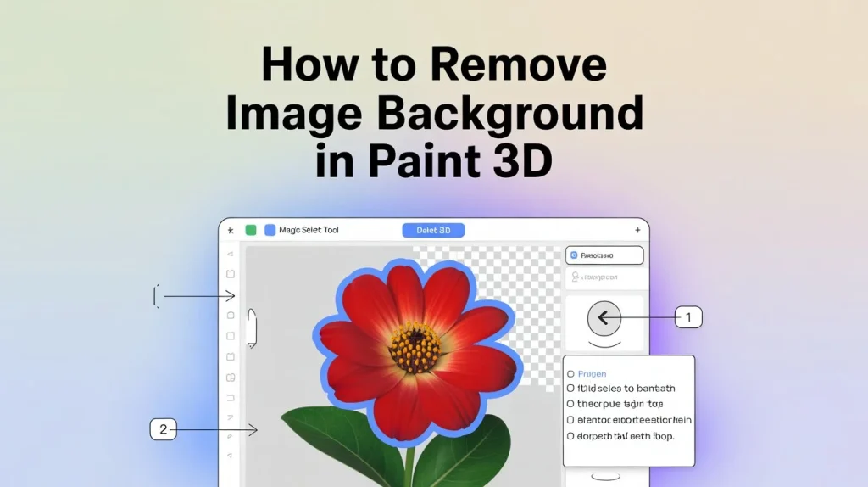Click the circular back arrow button
This screenshot has width=868, height=487.
pyautogui.click(x=604, y=318)
